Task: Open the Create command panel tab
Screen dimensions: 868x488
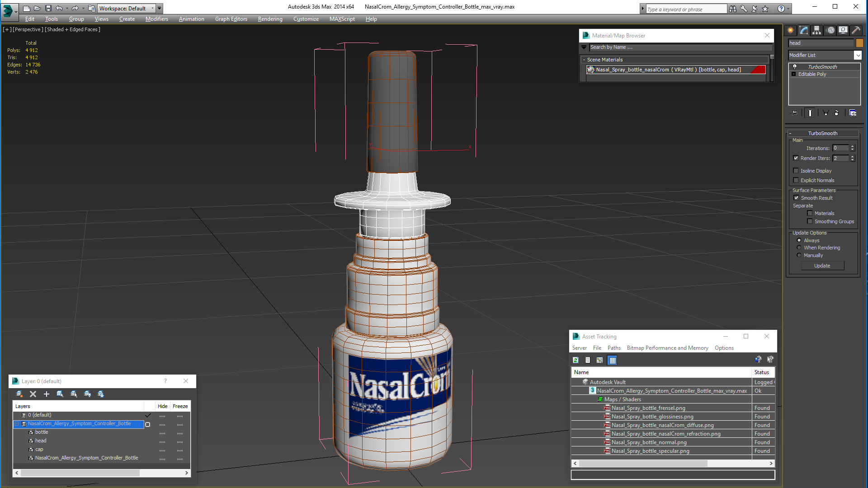Action: (790, 30)
